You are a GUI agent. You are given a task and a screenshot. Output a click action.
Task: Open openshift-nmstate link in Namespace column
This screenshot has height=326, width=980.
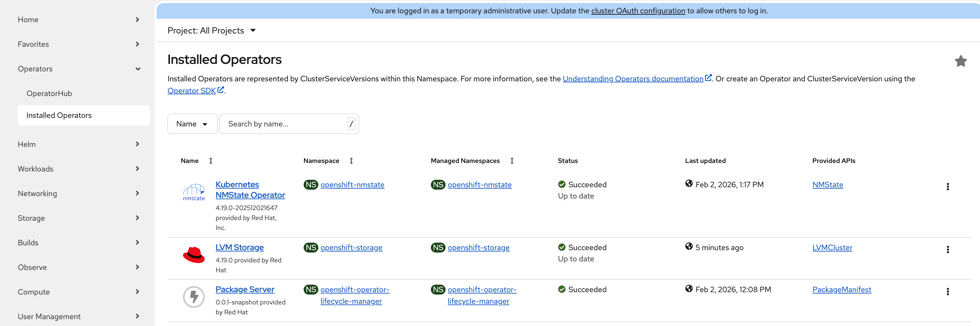(x=352, y=185)
